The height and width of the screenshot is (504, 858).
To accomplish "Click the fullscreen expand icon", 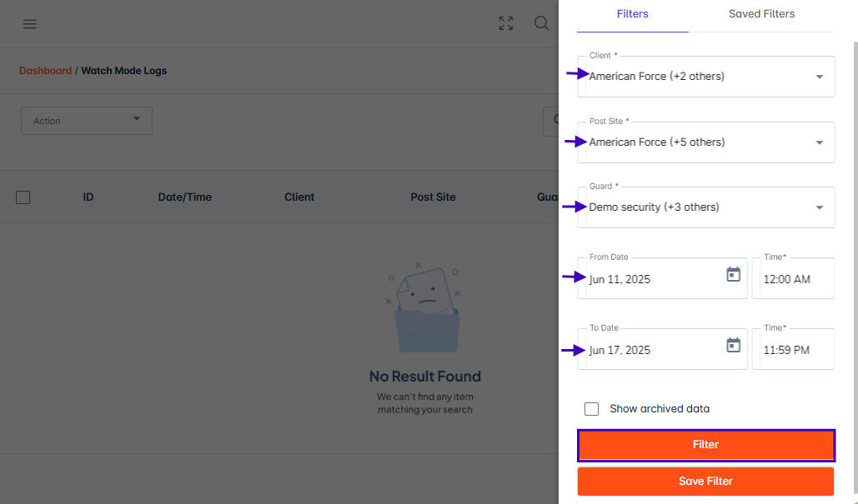I will click(x=506, y=23).
